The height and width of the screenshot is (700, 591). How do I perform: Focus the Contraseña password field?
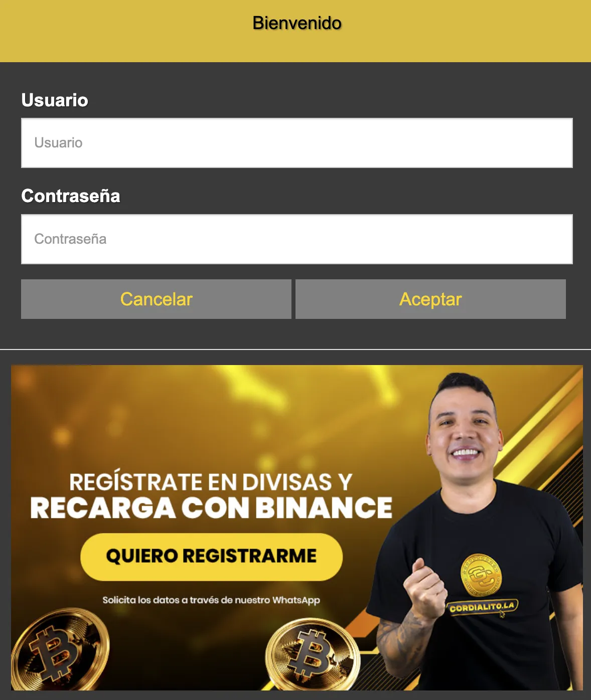click(297, 239)
